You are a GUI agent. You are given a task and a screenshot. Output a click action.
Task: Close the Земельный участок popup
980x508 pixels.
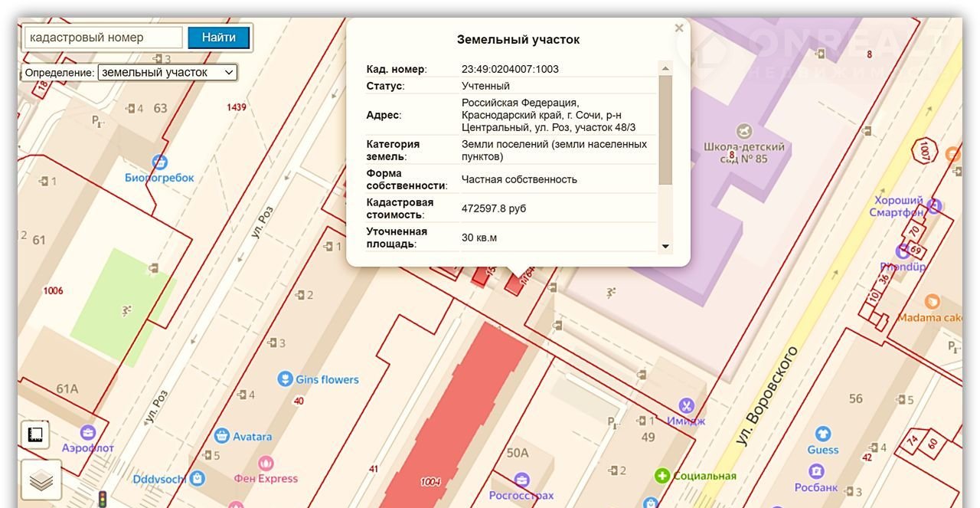pos(679,28)
